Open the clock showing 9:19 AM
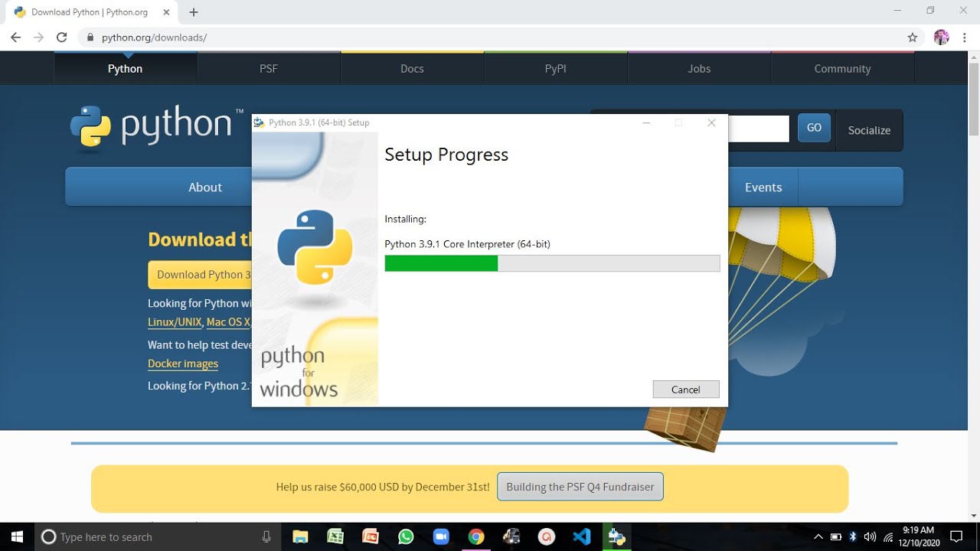980x551 pixels. tap(918, 536)
